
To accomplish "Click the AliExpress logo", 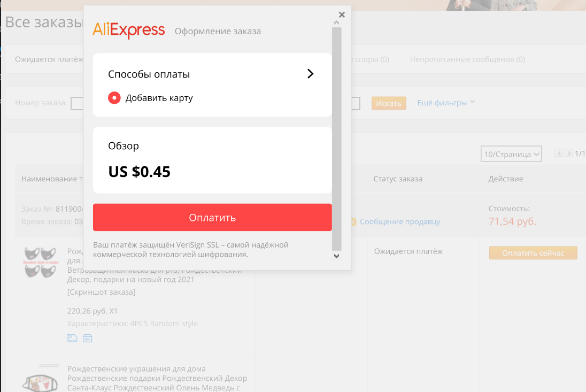I will (128, 30).
